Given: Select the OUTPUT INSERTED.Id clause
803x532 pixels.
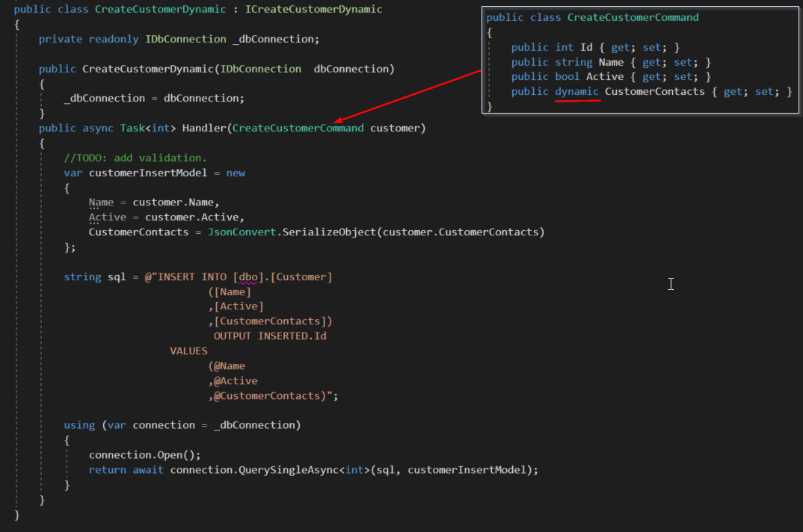Looking at the screenshot, I should click(270, 335).
